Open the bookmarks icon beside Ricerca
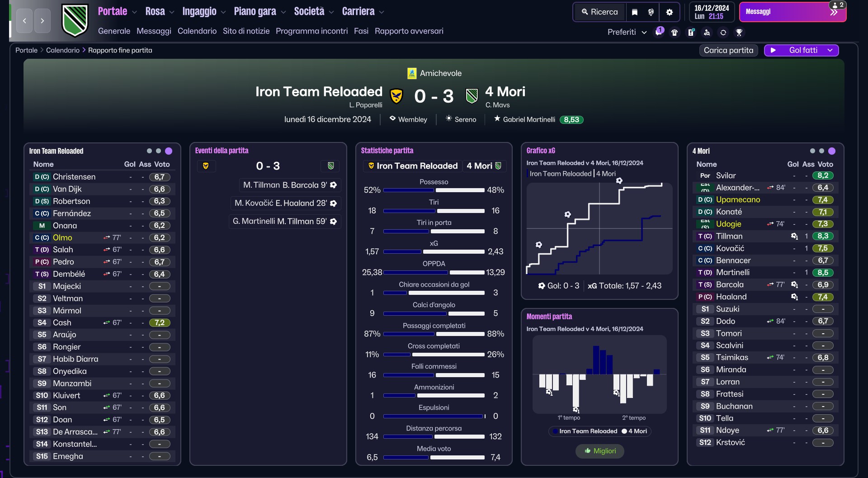868x478 pixels. pos(635,12)
